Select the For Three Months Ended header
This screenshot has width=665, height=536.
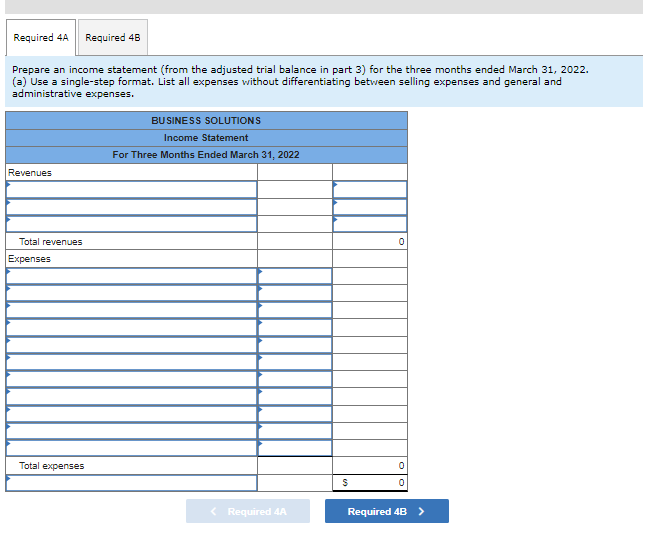click(x=207, y=155)
